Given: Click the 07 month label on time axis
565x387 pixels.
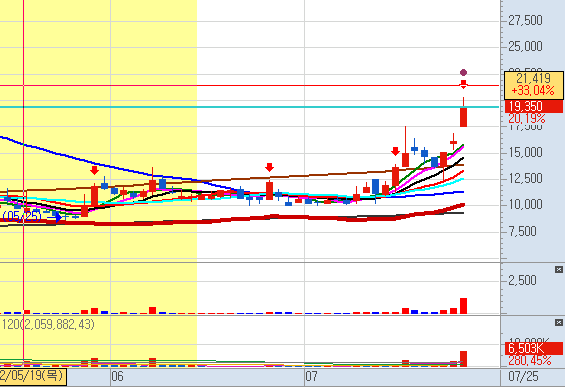Looking at the screenshot, I should (x=311, y=377).
